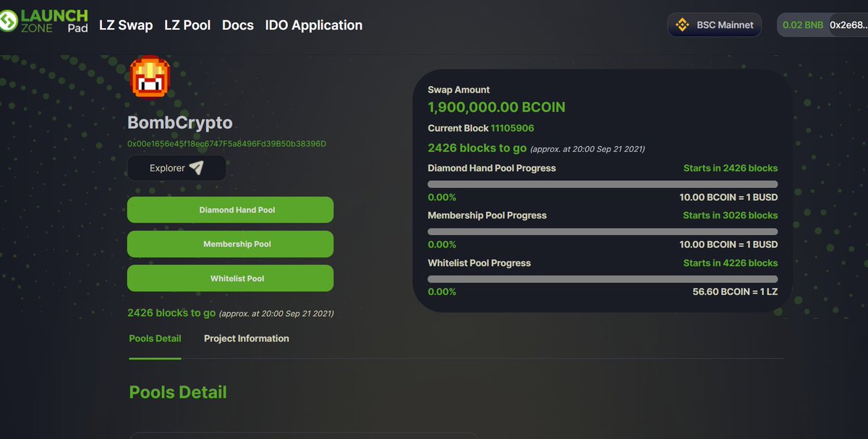This screenshot has width=868, height=439.
Task: Click the Membership Pool progress bar
Action: click(603, 231)
